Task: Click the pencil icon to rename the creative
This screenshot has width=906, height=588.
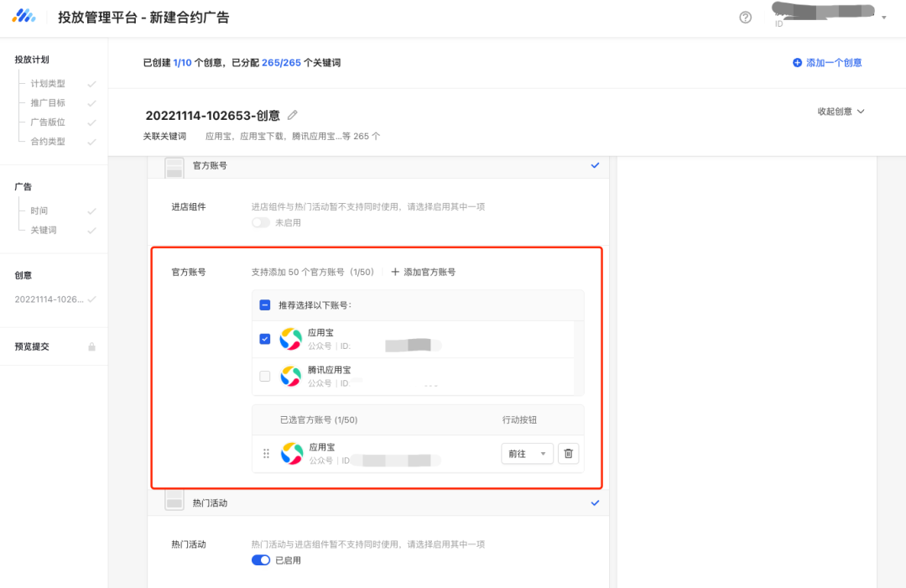Action: tap(291, 115)
